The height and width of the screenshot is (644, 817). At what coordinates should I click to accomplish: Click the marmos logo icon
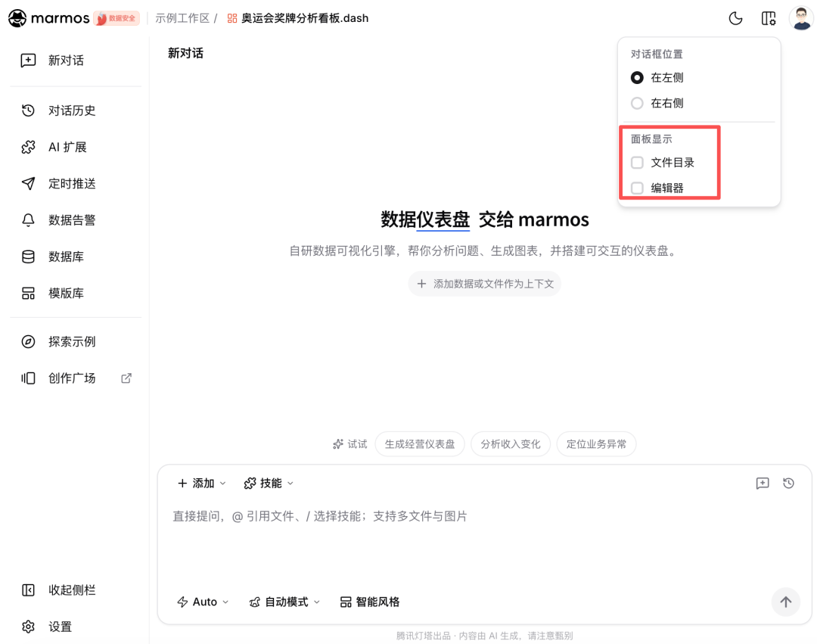coord(17,18)
